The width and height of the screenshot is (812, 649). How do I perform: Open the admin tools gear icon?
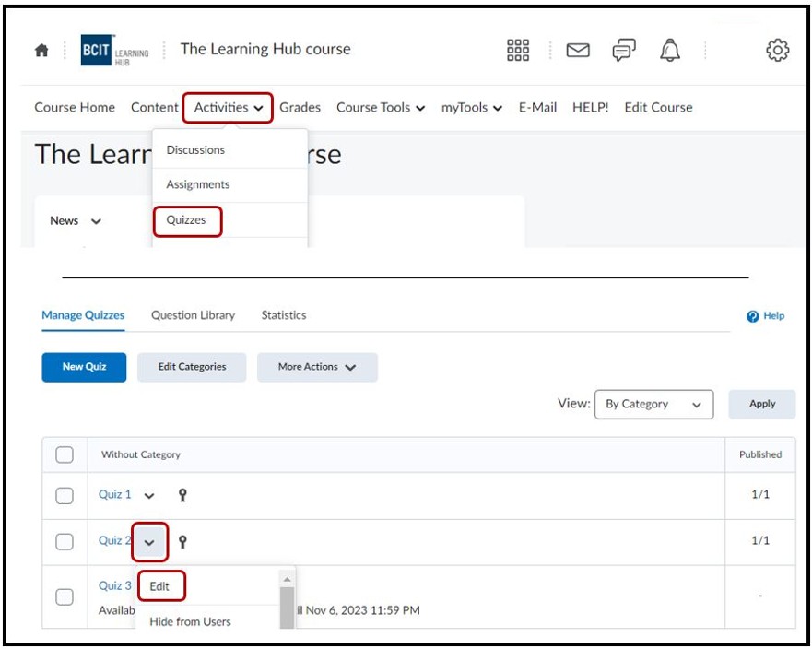[778, 51]
